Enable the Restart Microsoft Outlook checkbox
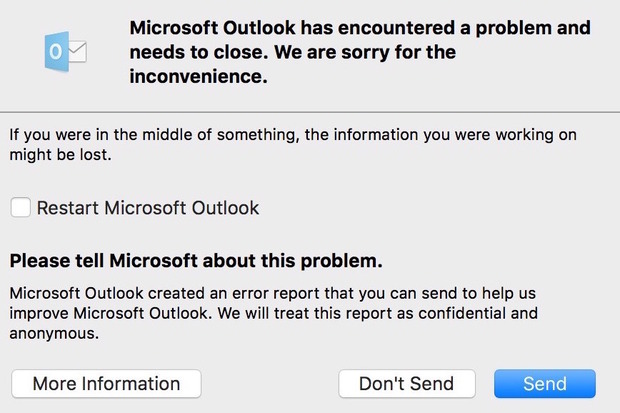Image resolution: width=620 pixels, height=413 pixels. pos(20,208)
